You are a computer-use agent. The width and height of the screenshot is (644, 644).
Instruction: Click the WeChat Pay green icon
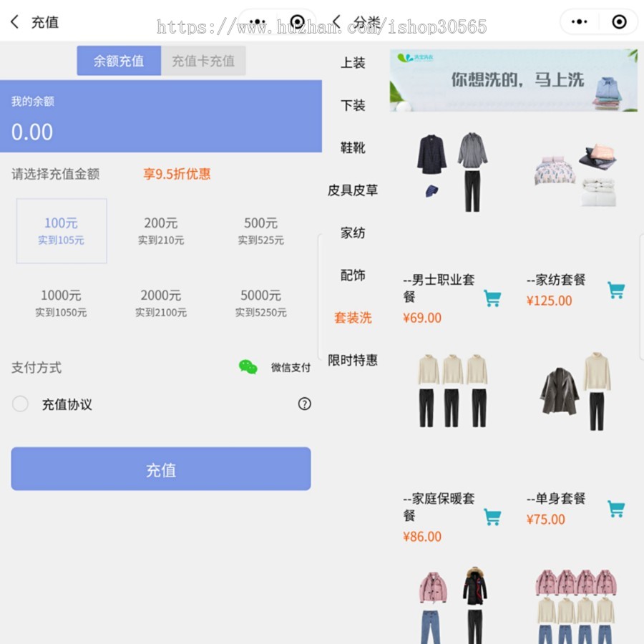248,367
